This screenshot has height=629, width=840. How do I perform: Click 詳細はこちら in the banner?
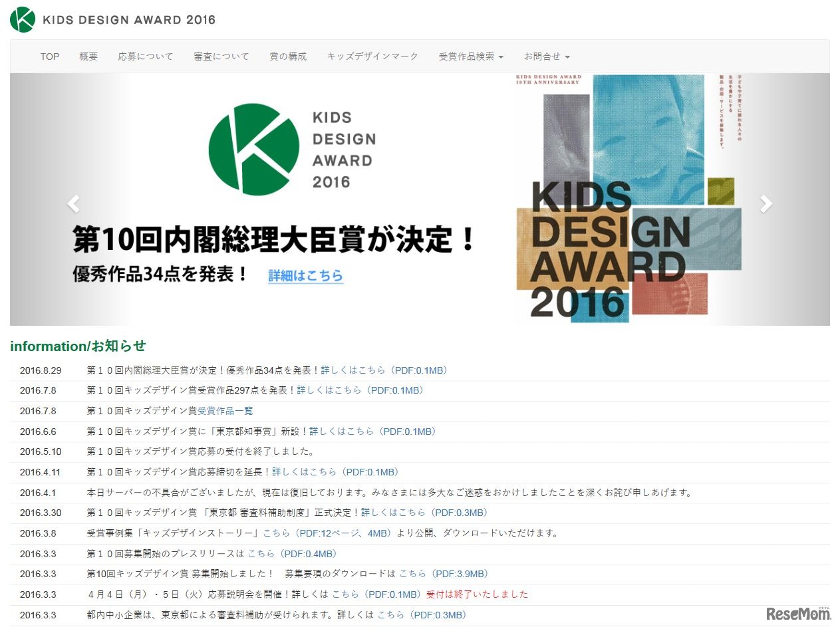coord(305,275)
